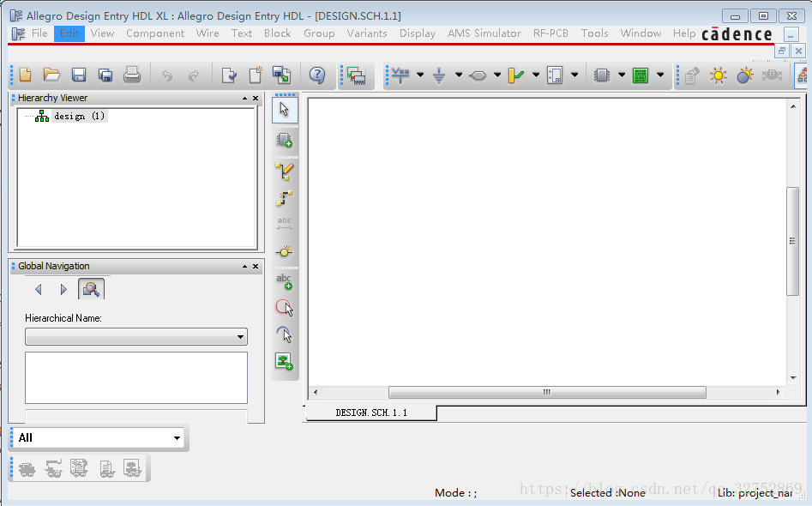Click the Print icon in toolbar
The width and height of the screenshot is (812, 506).
132,75
